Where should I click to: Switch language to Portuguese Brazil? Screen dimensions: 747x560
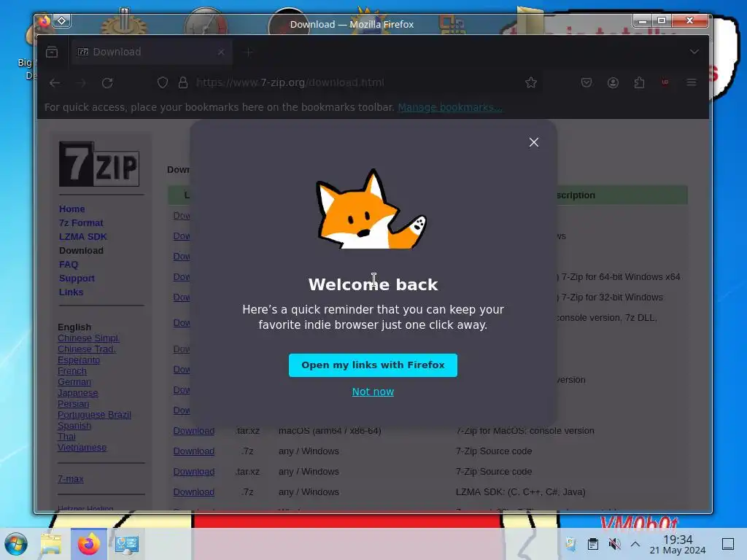tap(94, 415)
